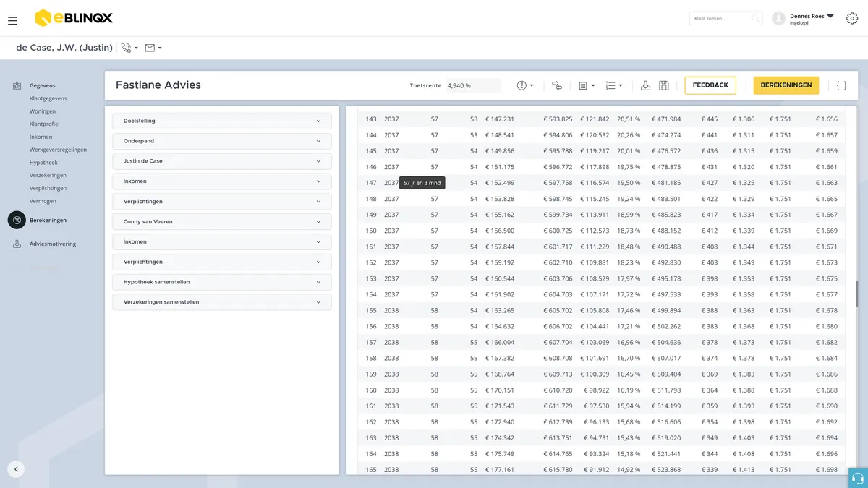Click the Gegevens section icon
This screenshot has width=868, height=488.
pyautogui.click(x=17, y=86)
